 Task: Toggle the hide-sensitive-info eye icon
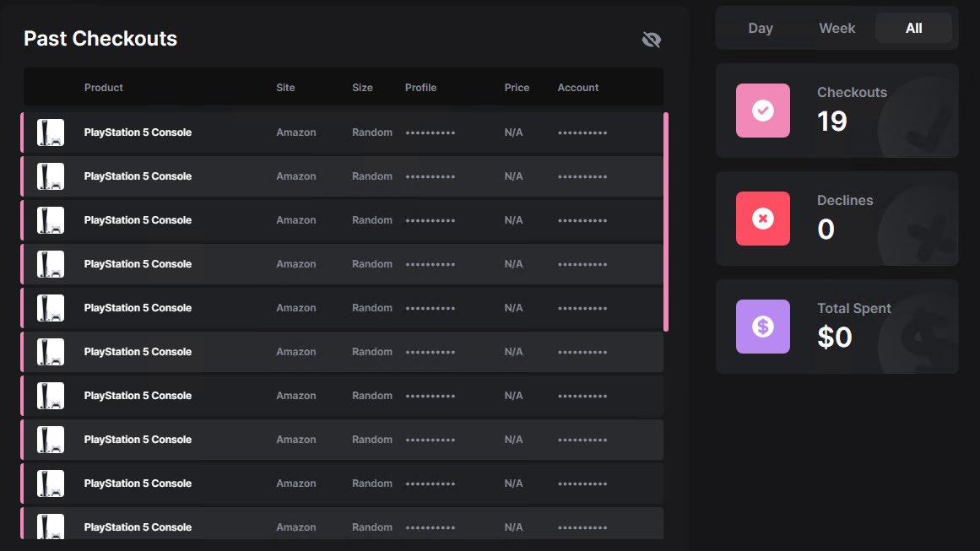click(652, 40)
